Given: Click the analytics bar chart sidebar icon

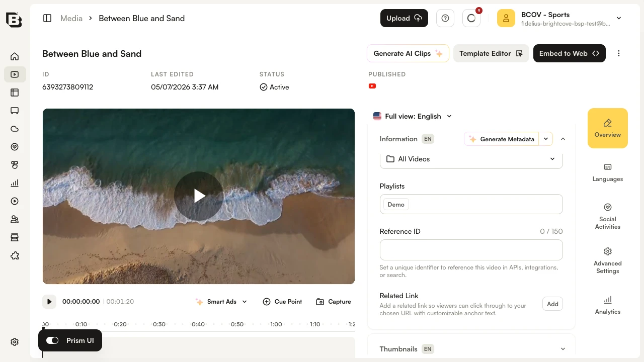Looking at the screenshot, I should click(x=15, y=183).
